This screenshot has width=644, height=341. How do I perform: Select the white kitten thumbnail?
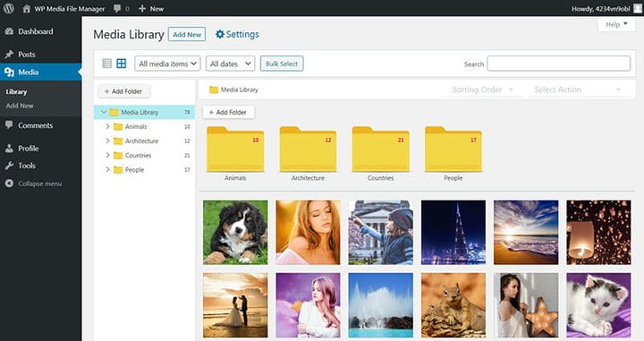click(x=598, y=305)
